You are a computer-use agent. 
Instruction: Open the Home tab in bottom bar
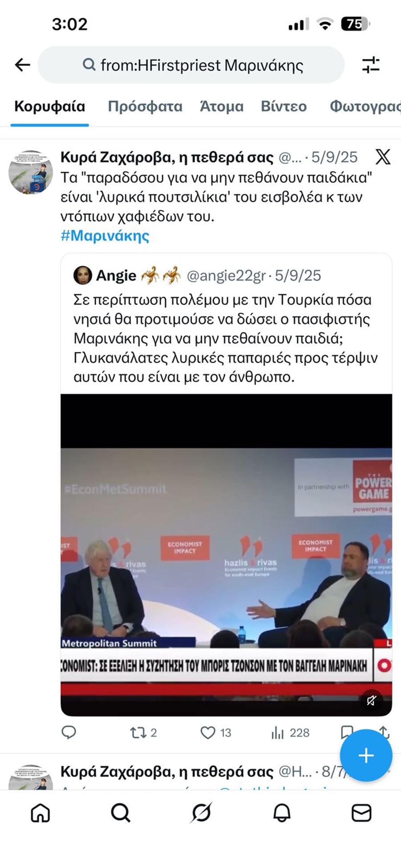[40, 813]
